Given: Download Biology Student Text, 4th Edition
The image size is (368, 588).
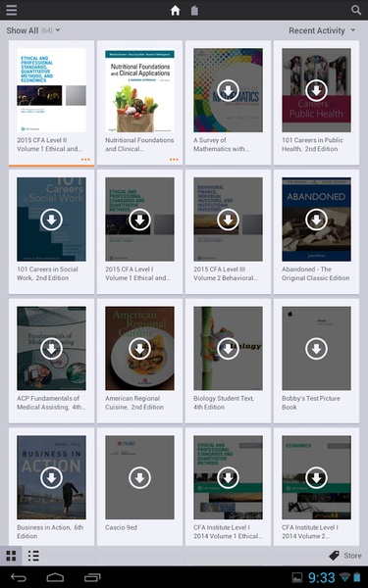Looking at the screenshot, I should (x=228, y=349).
